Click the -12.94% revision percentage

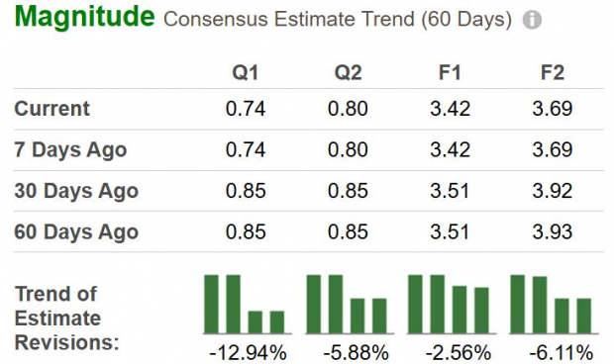click(x=248, y=353)
